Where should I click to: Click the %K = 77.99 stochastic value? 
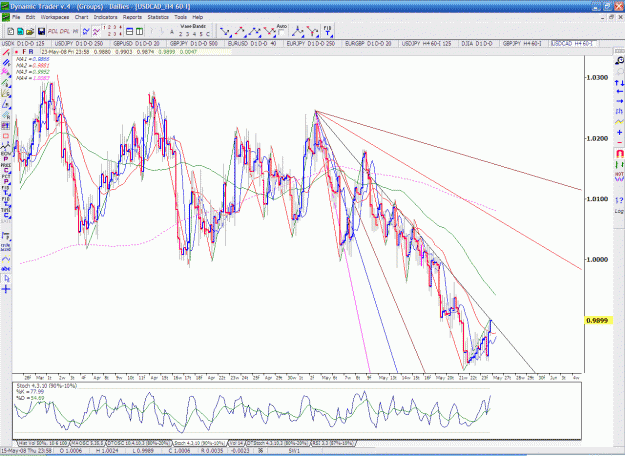pyautogui.click(x=30, y=392)
